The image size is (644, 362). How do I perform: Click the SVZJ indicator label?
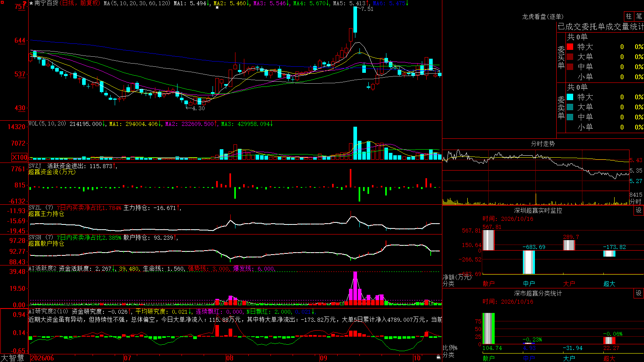pyautogui.click(x=35, y=166)
